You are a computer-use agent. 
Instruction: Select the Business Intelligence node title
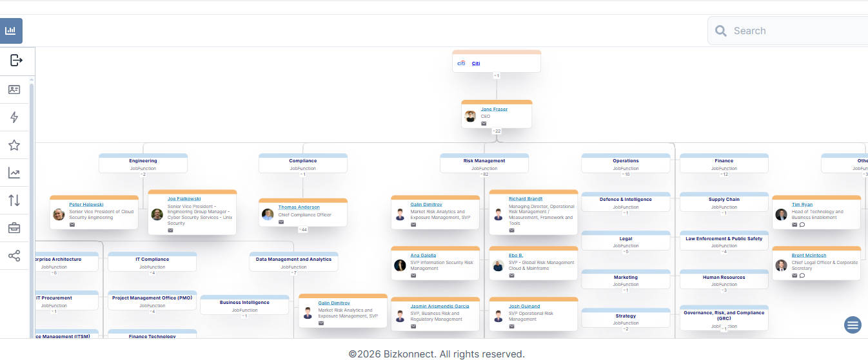(244, 303)
